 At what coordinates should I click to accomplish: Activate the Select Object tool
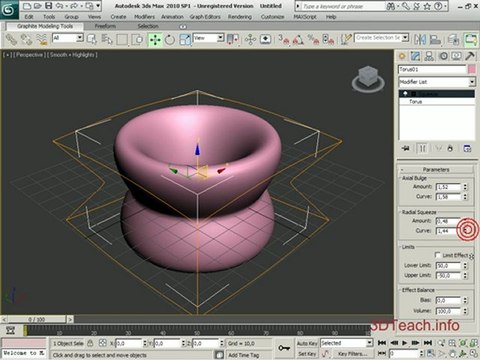[91, 40]
